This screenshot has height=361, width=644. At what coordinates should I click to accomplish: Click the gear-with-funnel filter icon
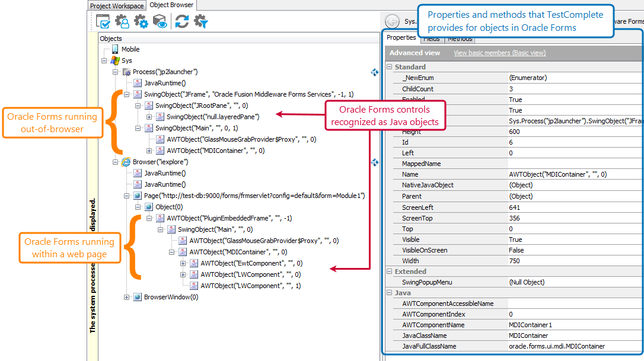(201, 21)
